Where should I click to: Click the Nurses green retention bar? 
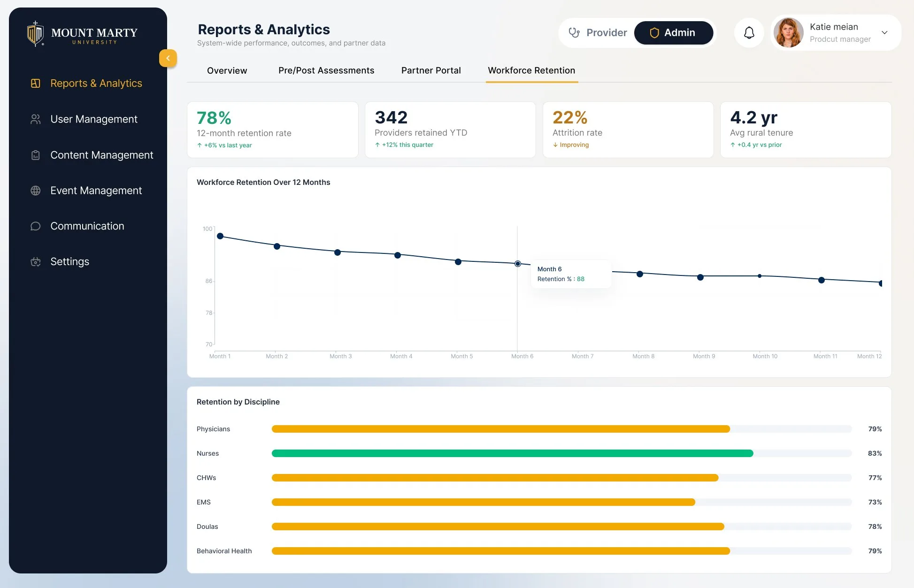point(513,453)
